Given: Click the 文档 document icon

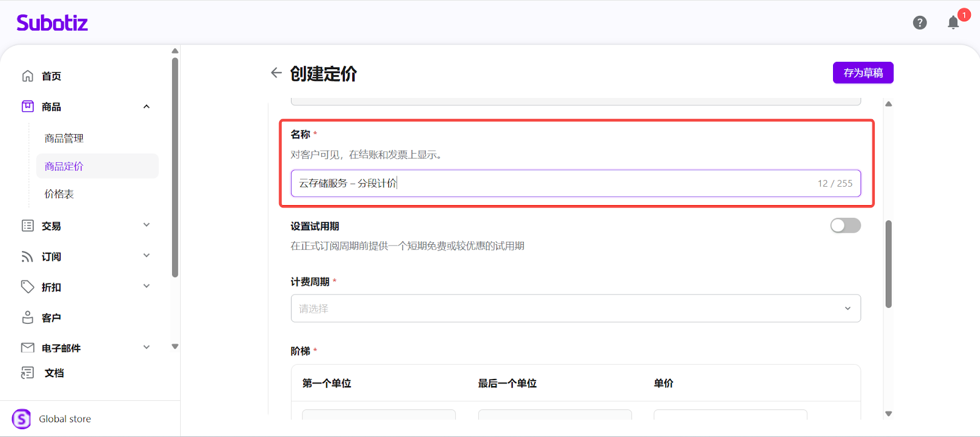Looking at the screenshot, I should pyautogui.click(x=28, y=373).
